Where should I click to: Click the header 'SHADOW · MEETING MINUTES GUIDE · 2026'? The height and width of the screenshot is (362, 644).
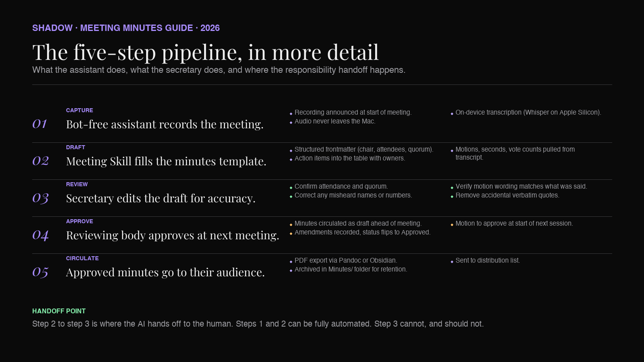tap(126, 28)
